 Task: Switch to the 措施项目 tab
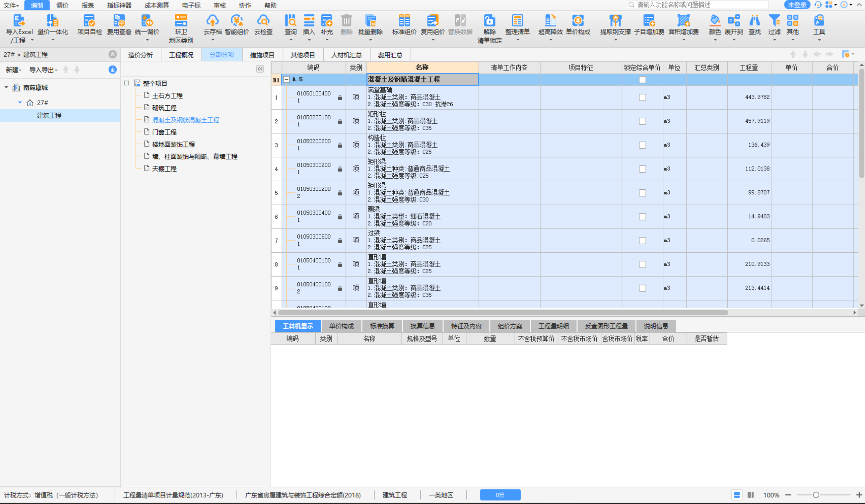262,55
